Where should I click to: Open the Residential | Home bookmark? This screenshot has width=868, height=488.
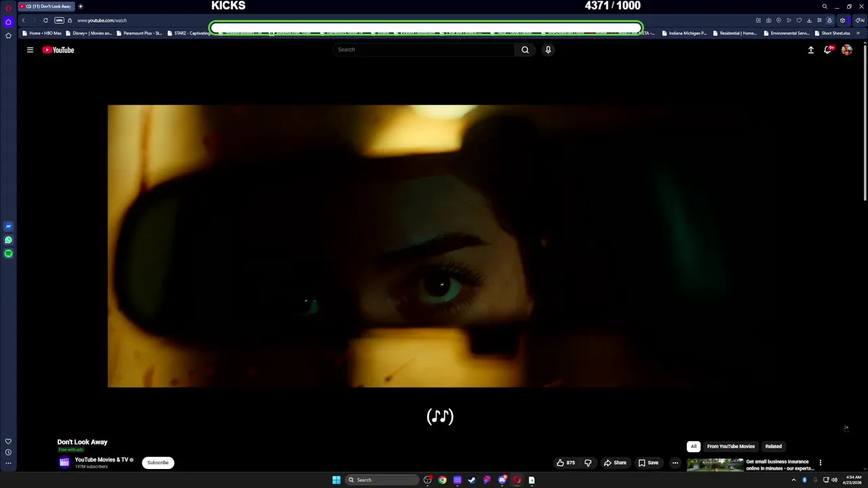pos(734,33)
